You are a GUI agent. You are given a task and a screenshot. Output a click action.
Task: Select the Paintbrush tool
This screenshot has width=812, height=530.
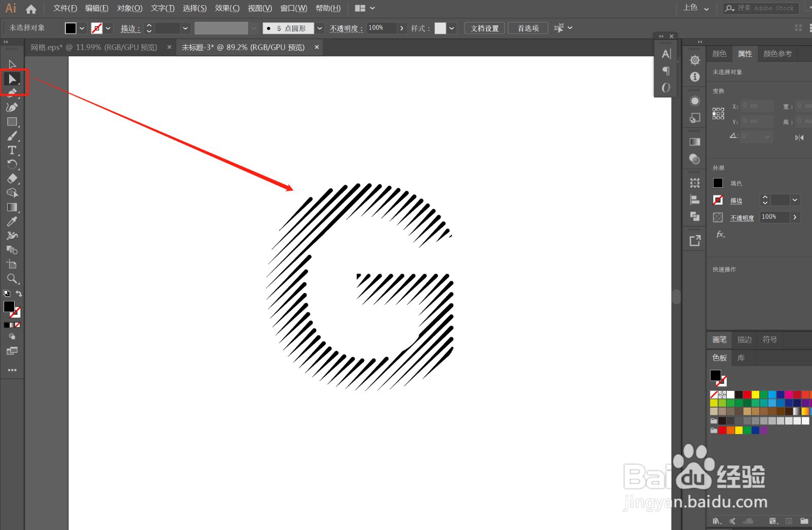click(x=12, y=136)
